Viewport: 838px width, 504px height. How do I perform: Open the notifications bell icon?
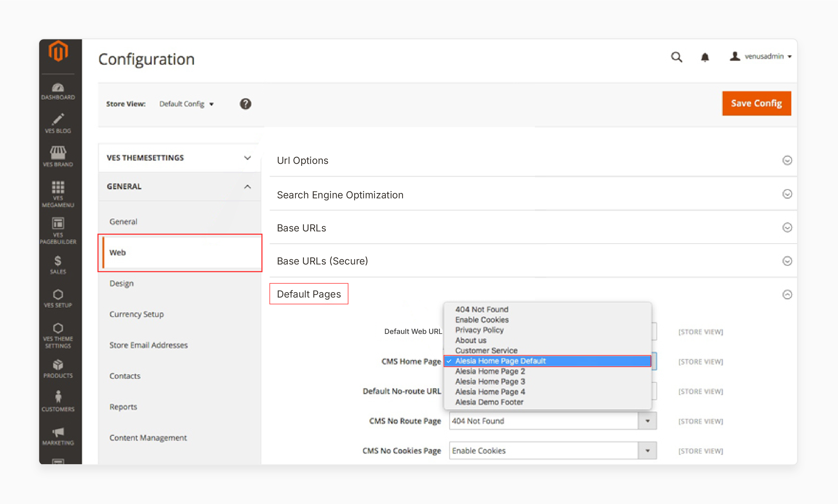point(705,57)
